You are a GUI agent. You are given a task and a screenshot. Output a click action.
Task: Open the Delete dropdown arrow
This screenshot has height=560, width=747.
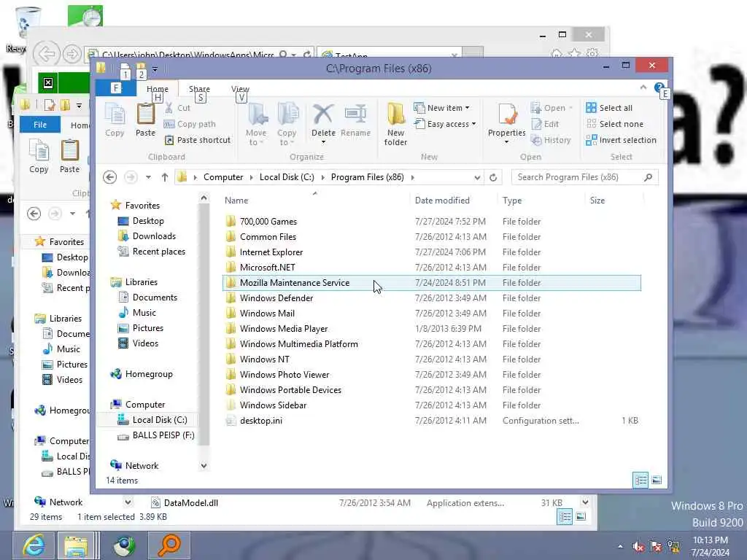click(323, 142)
